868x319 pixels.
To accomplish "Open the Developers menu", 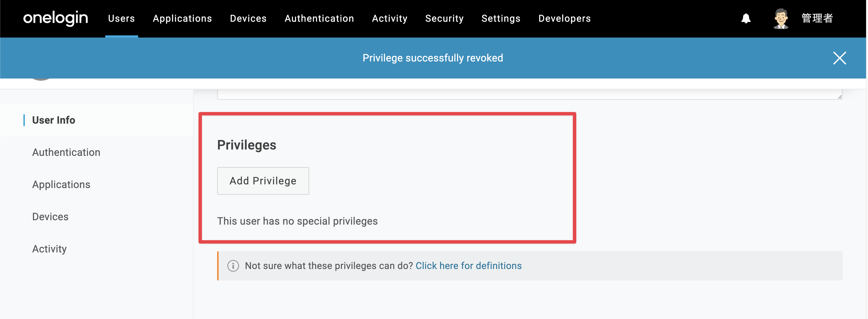I will pos(565,19).
